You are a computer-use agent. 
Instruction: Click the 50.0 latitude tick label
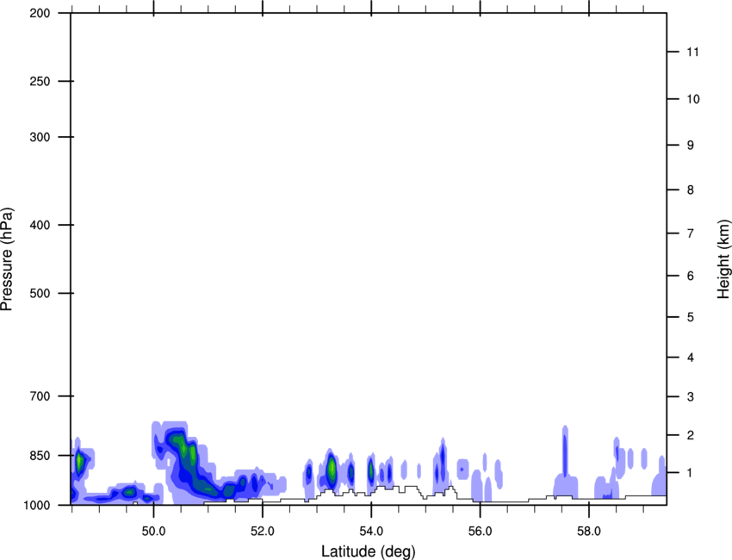(153, 532)
